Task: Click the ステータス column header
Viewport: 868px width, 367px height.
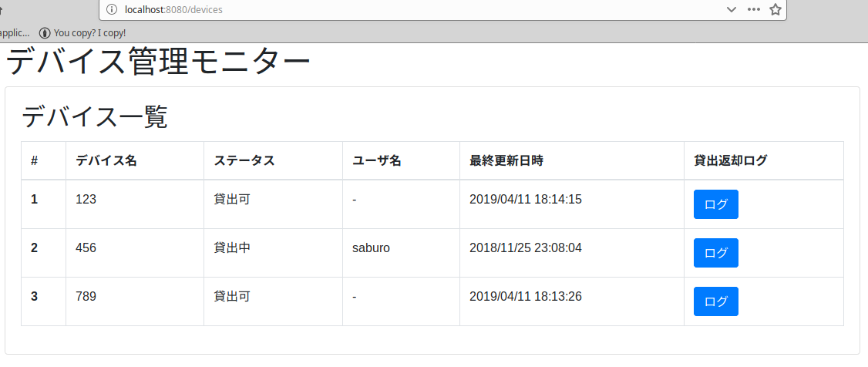Action: click(x=244, y=161)
